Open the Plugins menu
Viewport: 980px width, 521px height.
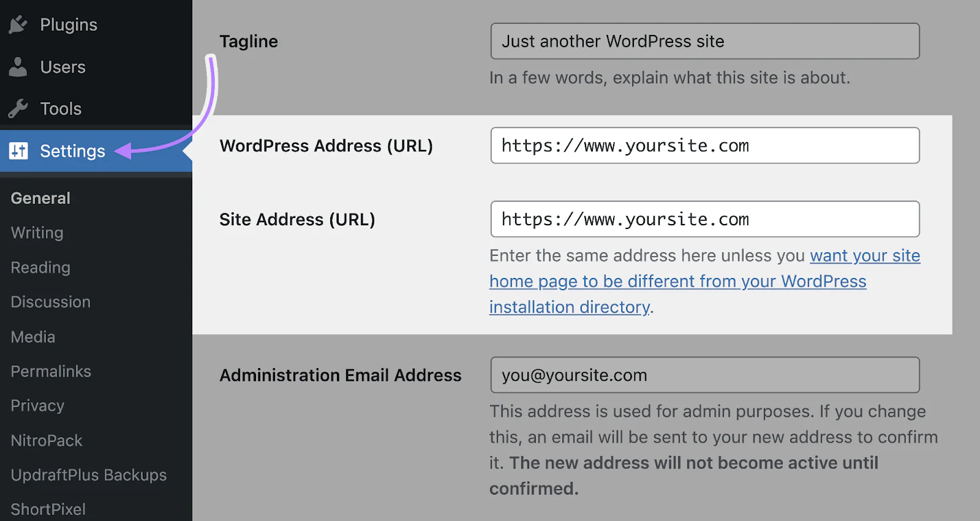[68, 24]
